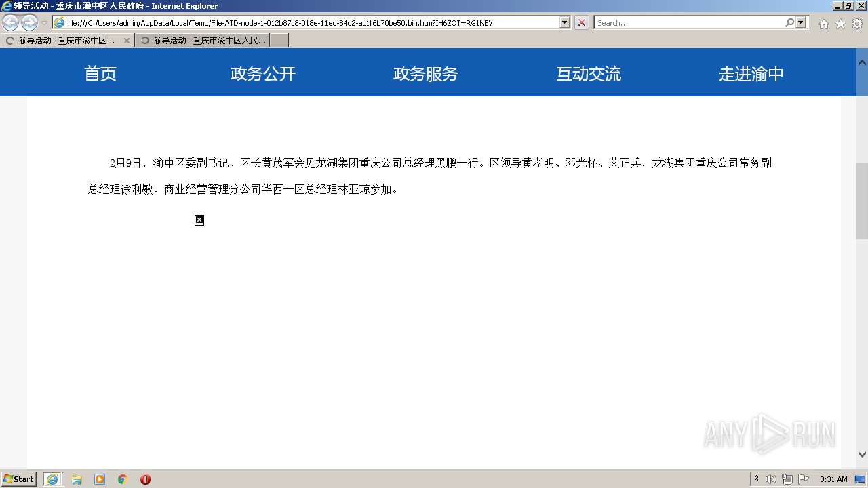This screenshot has height=488, width=868.
Task: Open Favorites star icon
Action: (840, 24)
